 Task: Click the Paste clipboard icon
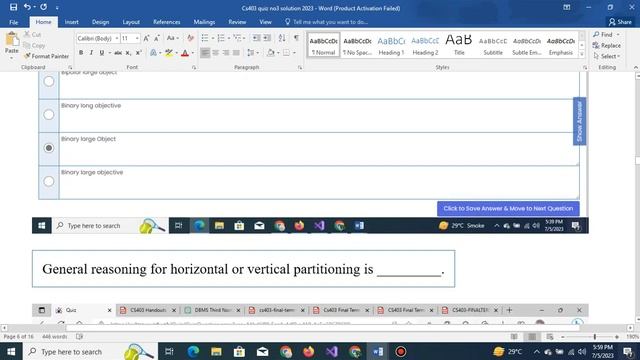(x=12, y=40)
